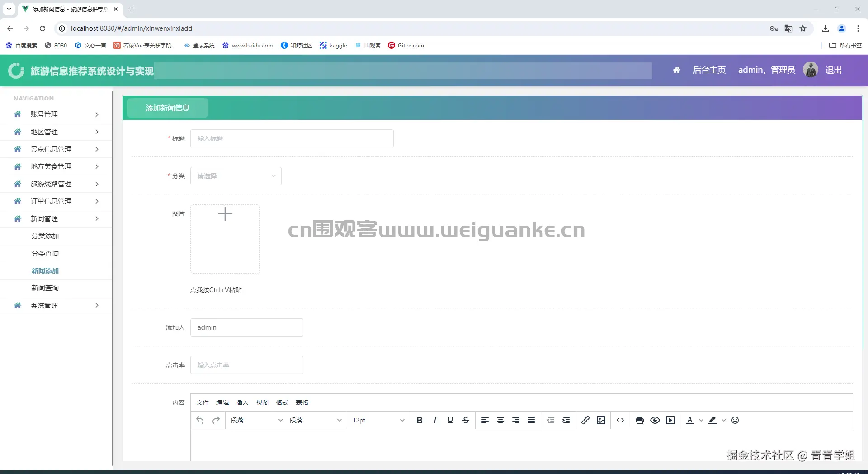Align text left in the editor
868x474 pixels.
tap(485, 420)
